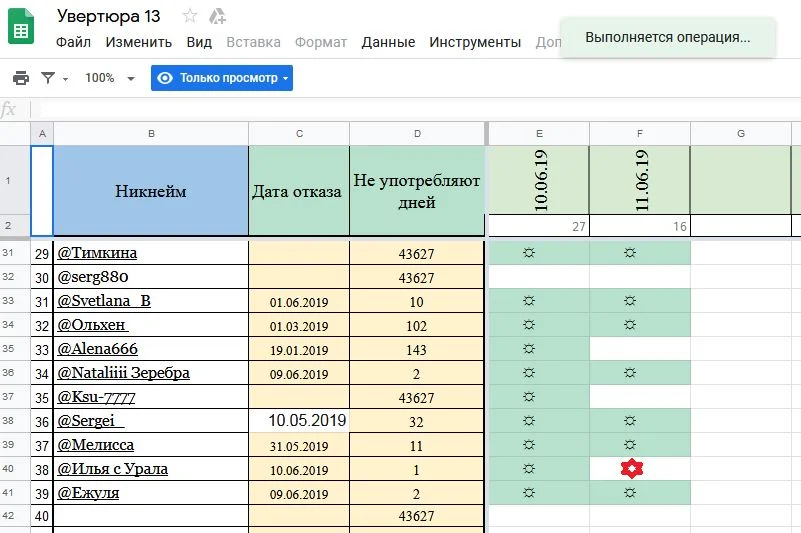Click the @serg880 cell
801x533 pixels.
(x=151, y=277)
